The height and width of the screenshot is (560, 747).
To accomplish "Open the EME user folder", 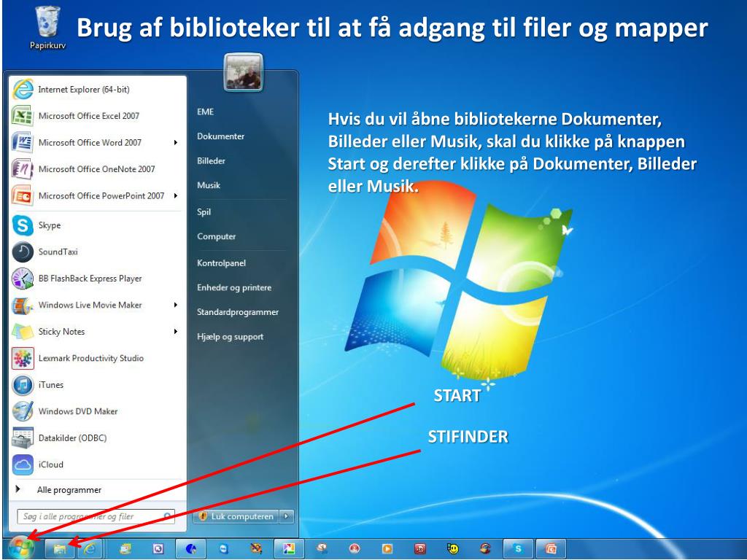I will pos(205,112).
